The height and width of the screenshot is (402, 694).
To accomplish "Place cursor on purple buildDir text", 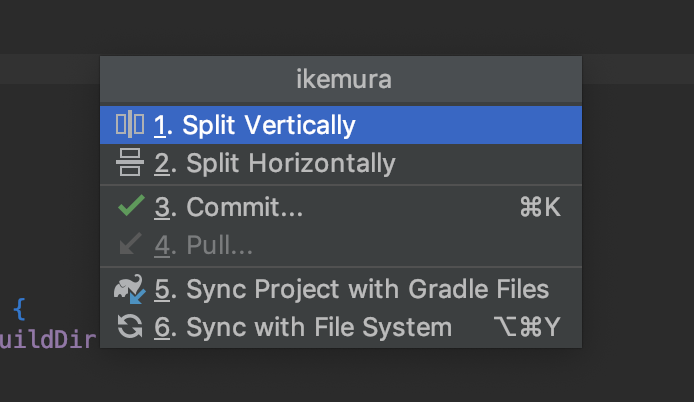I will coord(48,340).
